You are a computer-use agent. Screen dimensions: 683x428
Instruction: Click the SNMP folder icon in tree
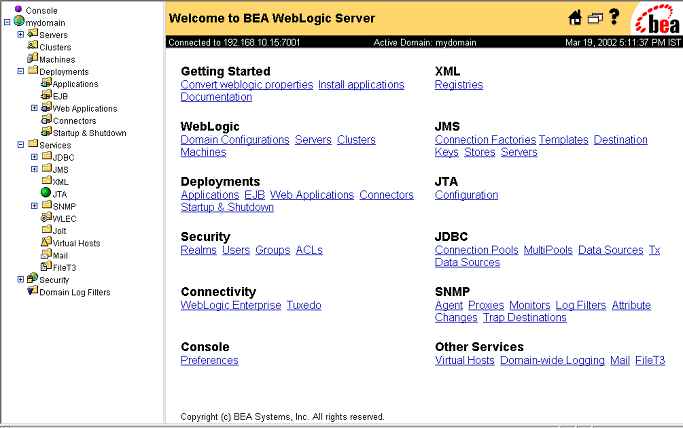pos(47,205)
